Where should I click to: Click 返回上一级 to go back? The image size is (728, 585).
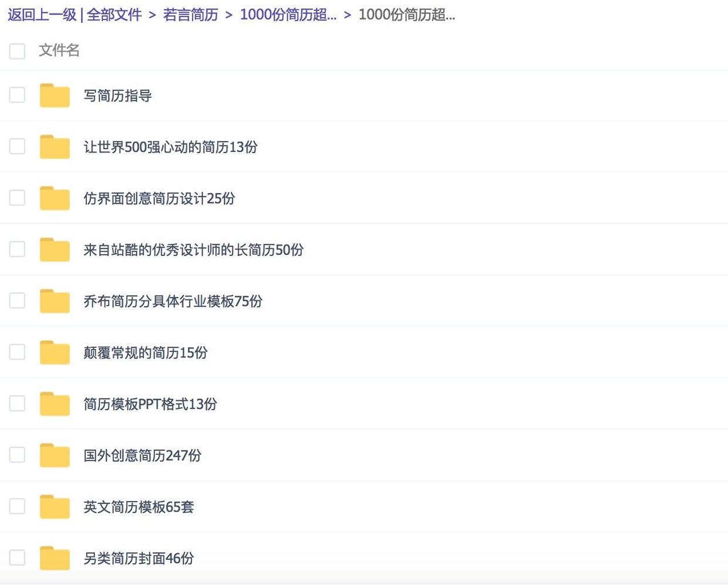tap(42, 15)
